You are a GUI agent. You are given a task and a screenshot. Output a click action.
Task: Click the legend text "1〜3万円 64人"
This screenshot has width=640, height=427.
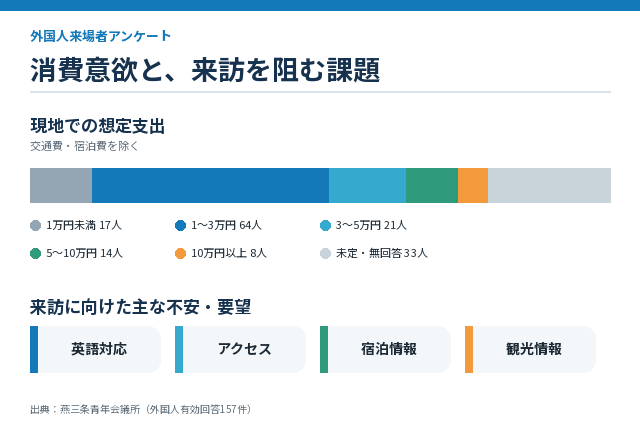(x=227, y=225)
